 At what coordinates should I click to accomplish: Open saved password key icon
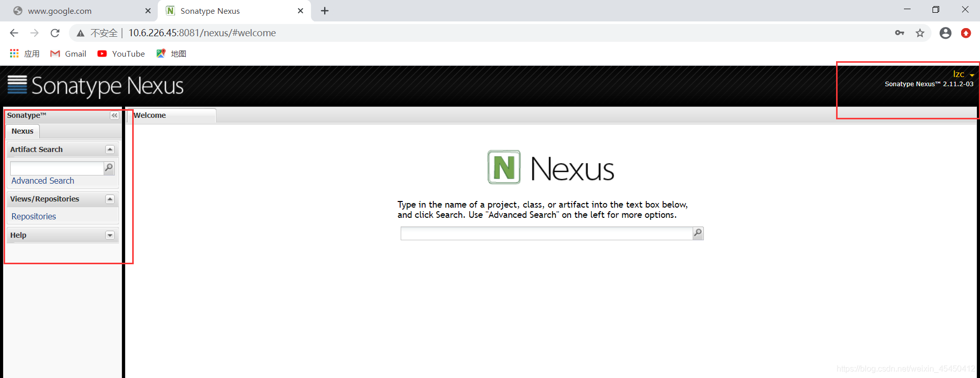point(899,33)
